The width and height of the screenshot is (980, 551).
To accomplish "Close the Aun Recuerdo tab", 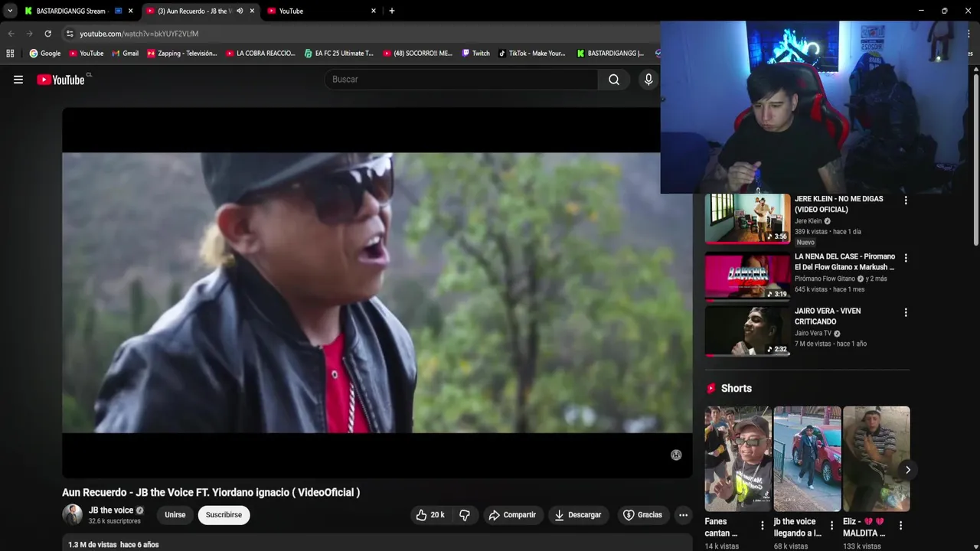I will (x=252, y=11).
